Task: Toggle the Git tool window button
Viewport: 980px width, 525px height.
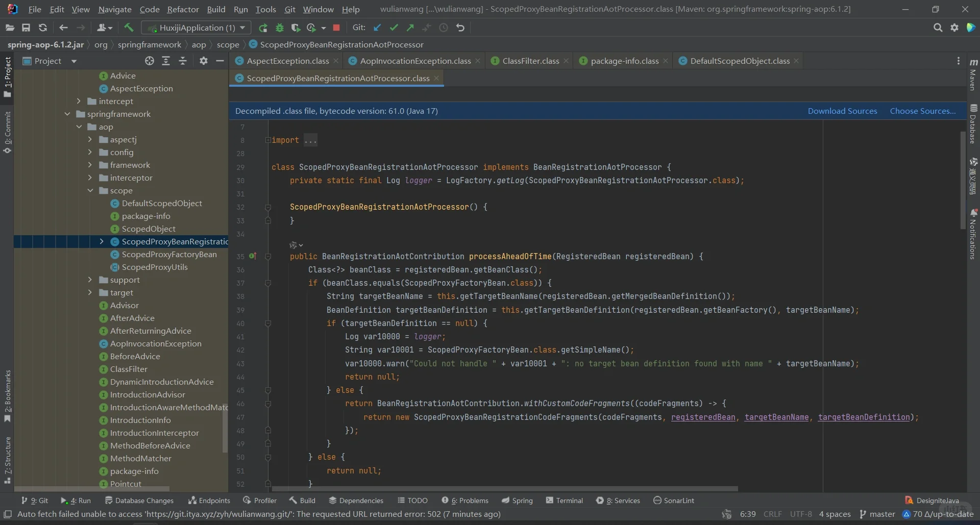Action: pos(34,501)
